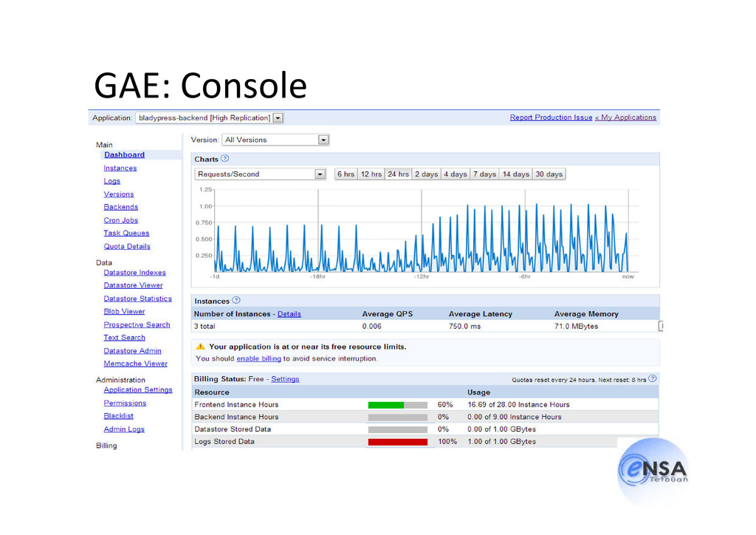The image size is (756, 535).
Task: Open the Version All Versions dropdown
Action: click(x=275, y=140)
